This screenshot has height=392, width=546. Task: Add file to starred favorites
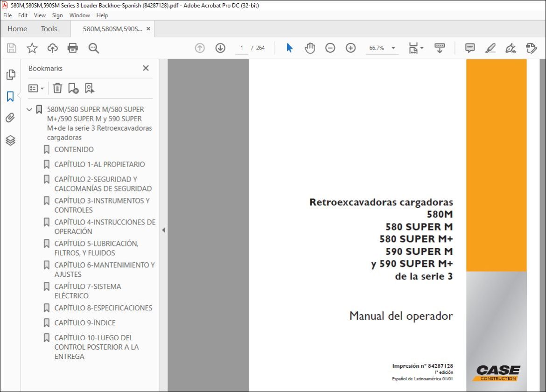[32, 48]
